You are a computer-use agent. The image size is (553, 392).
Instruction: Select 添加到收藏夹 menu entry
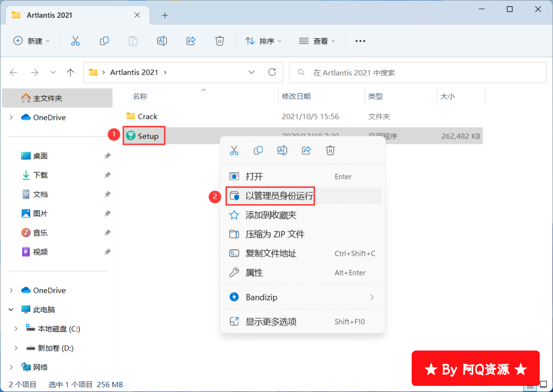coord(303,215)
